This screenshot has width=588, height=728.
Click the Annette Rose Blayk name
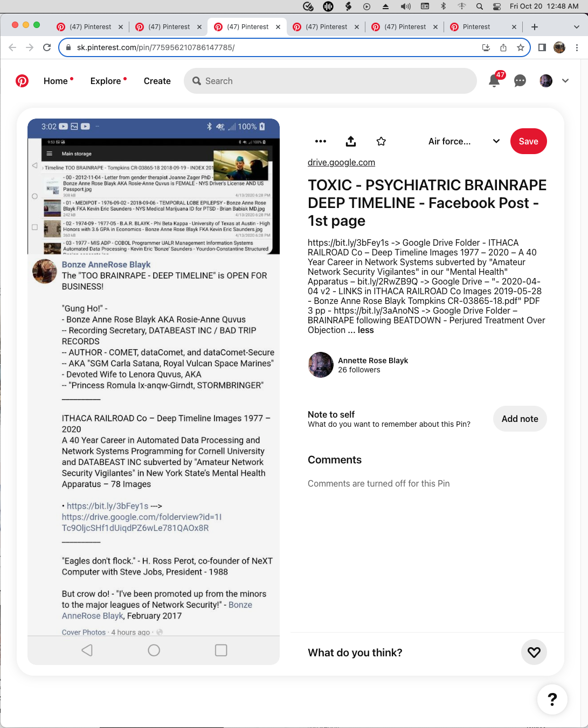373,360
